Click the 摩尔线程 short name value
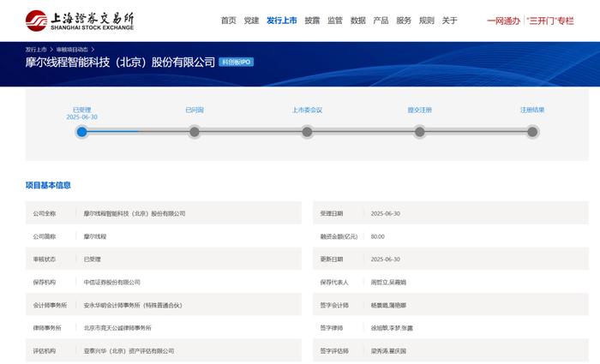The width and height of the screenshot is (600, 364). coord(95,236)
